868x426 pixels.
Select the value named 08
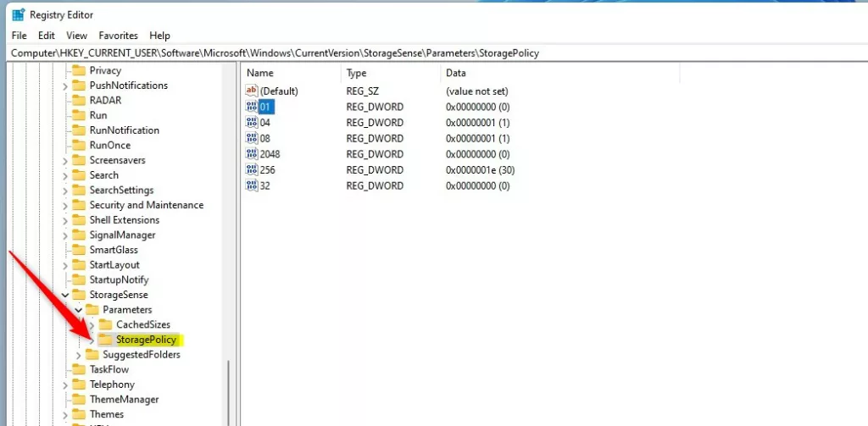[264, 138]
